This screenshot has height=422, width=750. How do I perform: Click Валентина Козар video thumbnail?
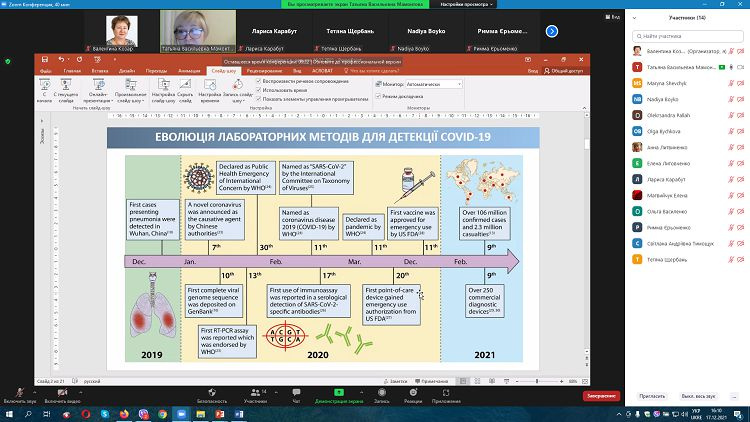(121, 31)
